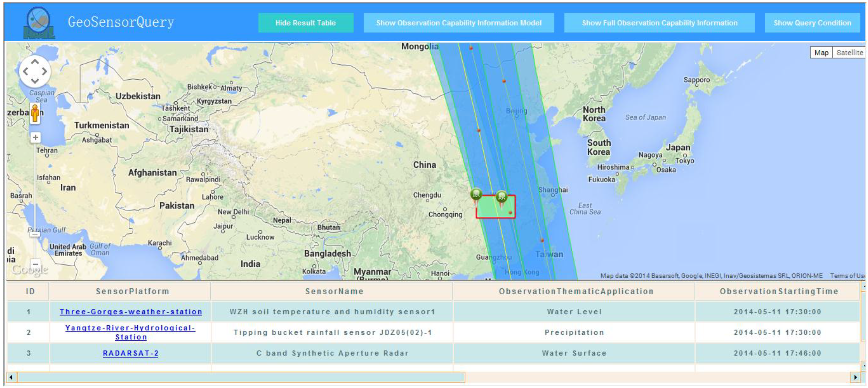The width and height of the screenshot is (868, 388).
Task: Show Full Observation Capability Information
Action: pos(659,23)
